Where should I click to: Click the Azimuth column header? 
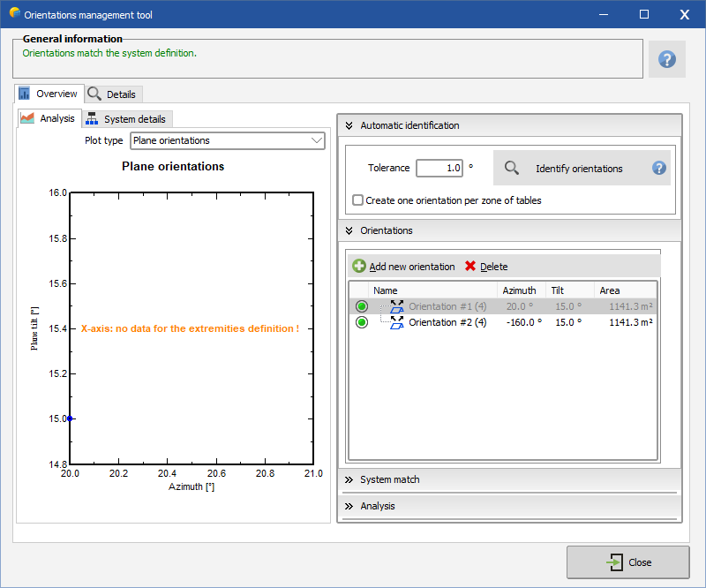tap(522, 290)
